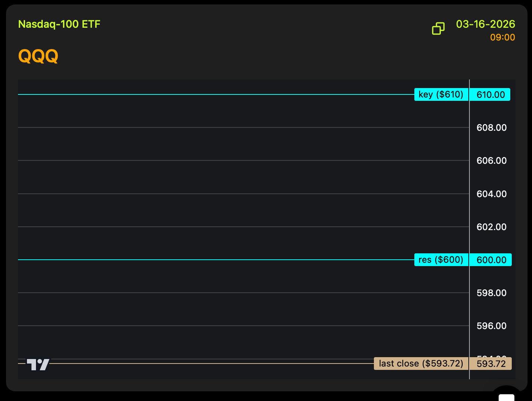Click the 03-16-2026 date text
The image size is (532, 401).
485,24
